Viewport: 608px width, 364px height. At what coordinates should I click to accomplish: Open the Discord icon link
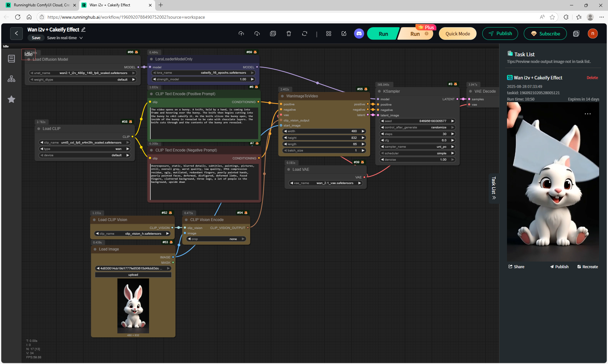tap(359, 34)
